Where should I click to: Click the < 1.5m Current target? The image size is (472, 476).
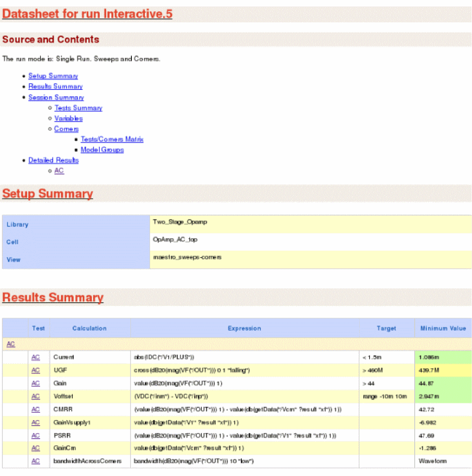(372, 357)
